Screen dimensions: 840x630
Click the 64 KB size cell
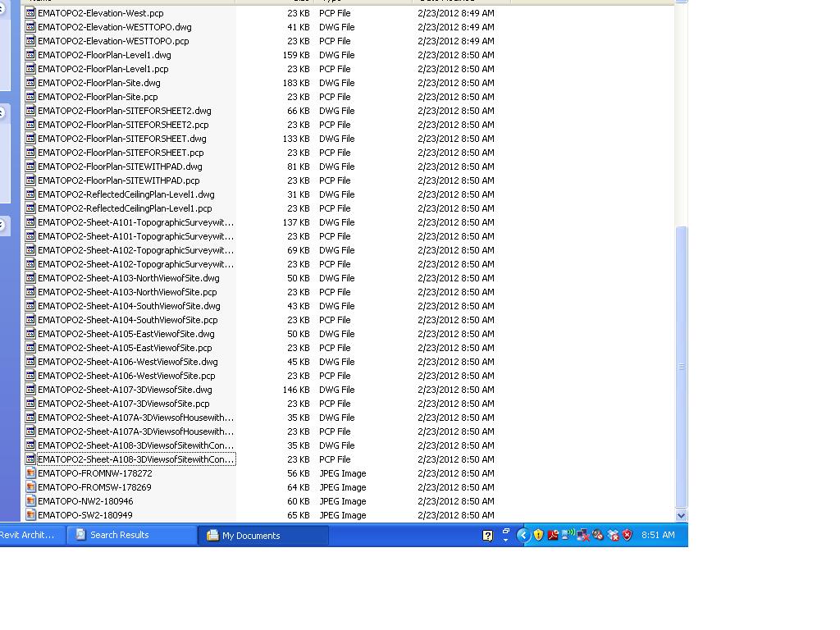[x=299, y=487]
